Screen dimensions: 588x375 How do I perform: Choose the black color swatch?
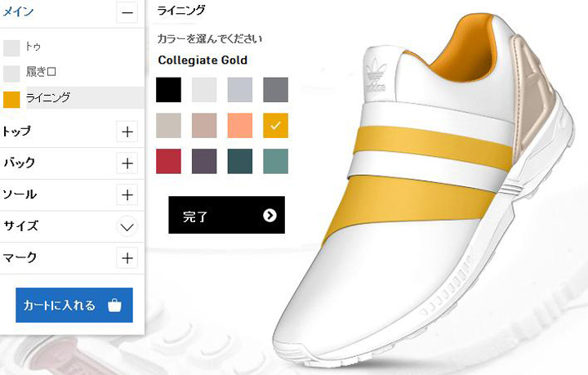pyautogui.click(x=168, y=90)
